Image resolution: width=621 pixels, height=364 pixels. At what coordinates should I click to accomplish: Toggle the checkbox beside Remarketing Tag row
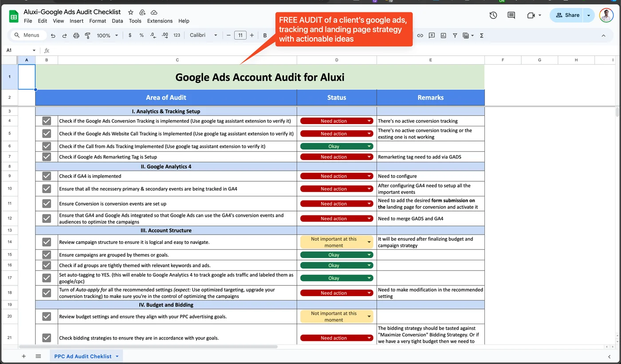[x=46, y=157]
